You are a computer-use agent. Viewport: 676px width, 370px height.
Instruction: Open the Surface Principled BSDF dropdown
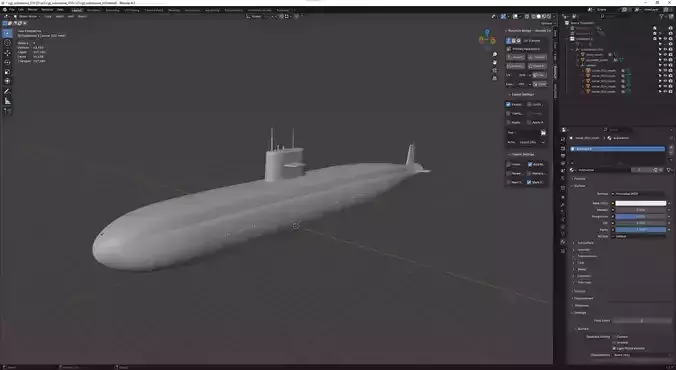click(x=639, y=194)
